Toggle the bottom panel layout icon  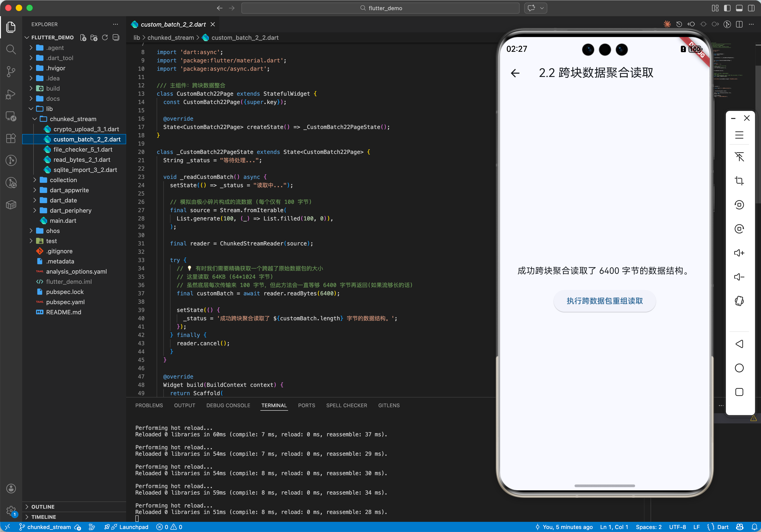pos(739,8)
